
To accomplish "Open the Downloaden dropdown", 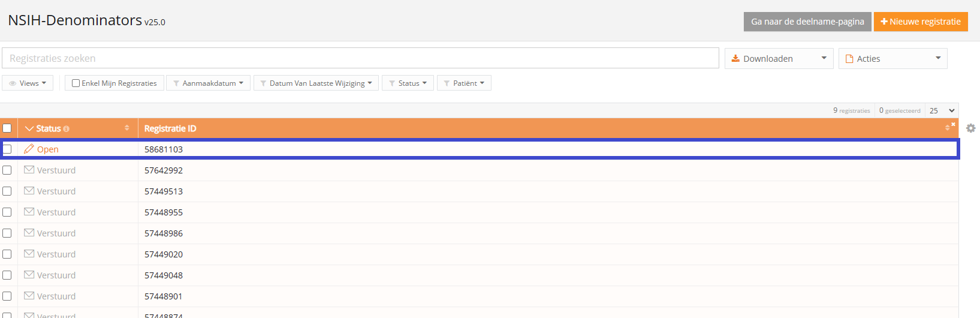I will 779,59.
